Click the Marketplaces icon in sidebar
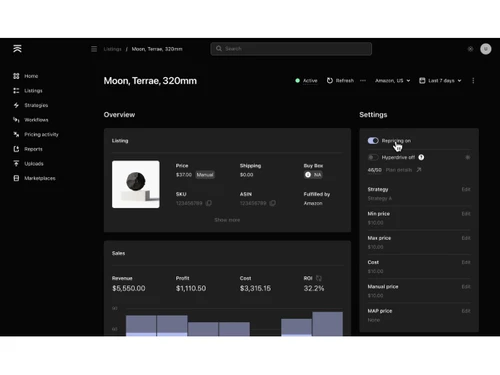 (x=16, y=178)
